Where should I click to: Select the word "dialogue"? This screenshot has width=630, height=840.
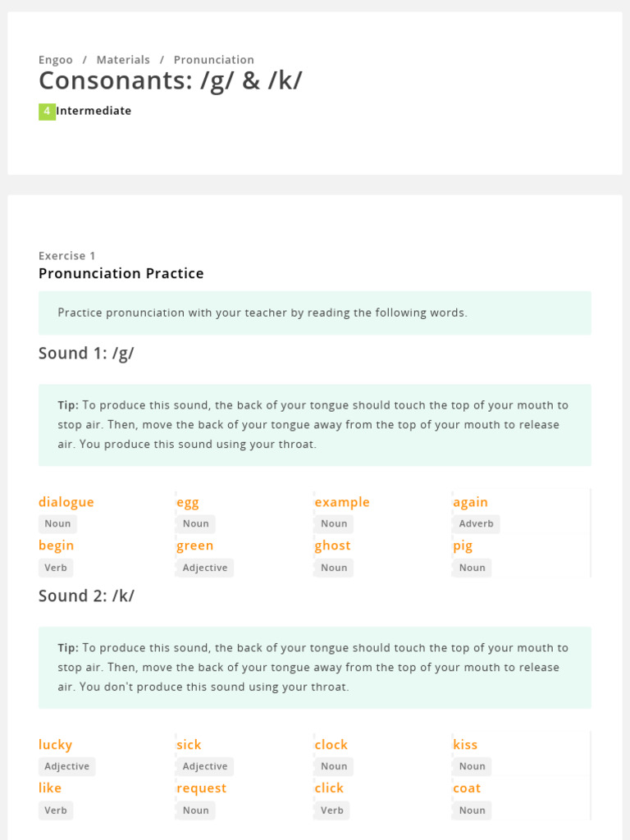66,502
